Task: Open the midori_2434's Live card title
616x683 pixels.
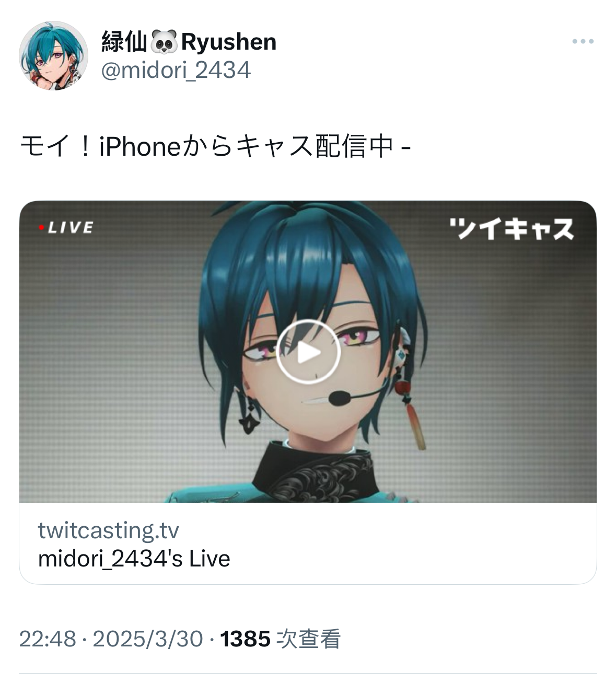Action: 134,559
